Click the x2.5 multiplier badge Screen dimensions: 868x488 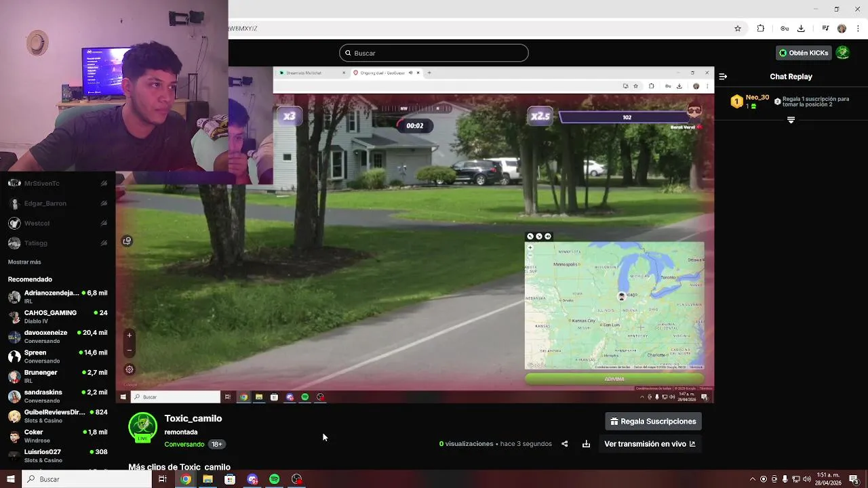(x=540, y=116)
